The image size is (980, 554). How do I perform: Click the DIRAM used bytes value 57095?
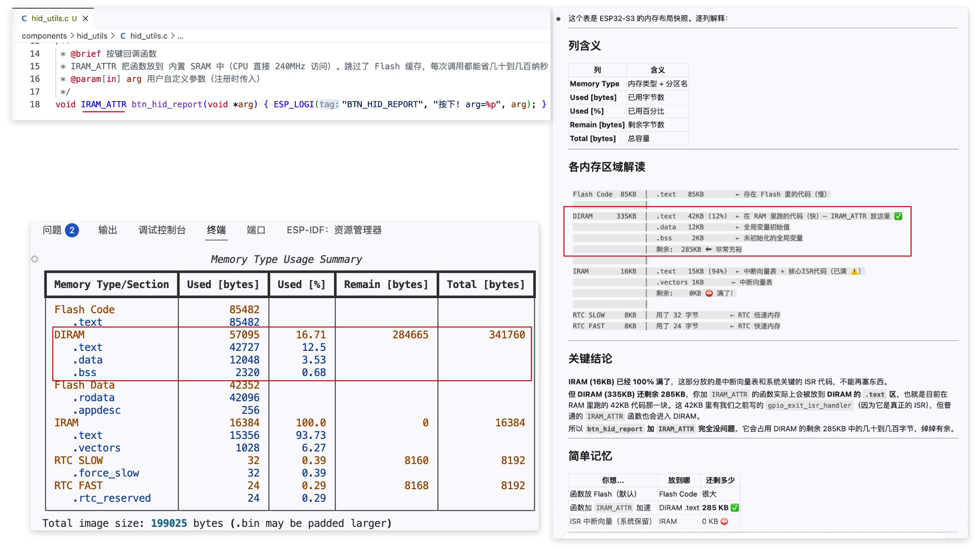pyautogui.click(x=244, y=335)
